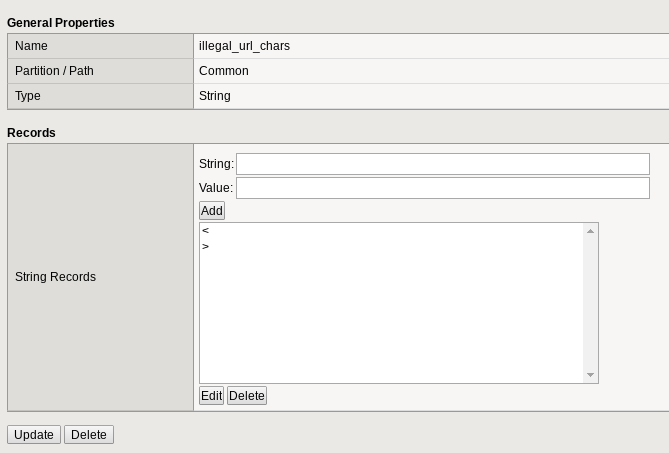The image size is (669, 453).
Task: Click the Value input field
Action: pyautogui.click(x=442, y=188)
